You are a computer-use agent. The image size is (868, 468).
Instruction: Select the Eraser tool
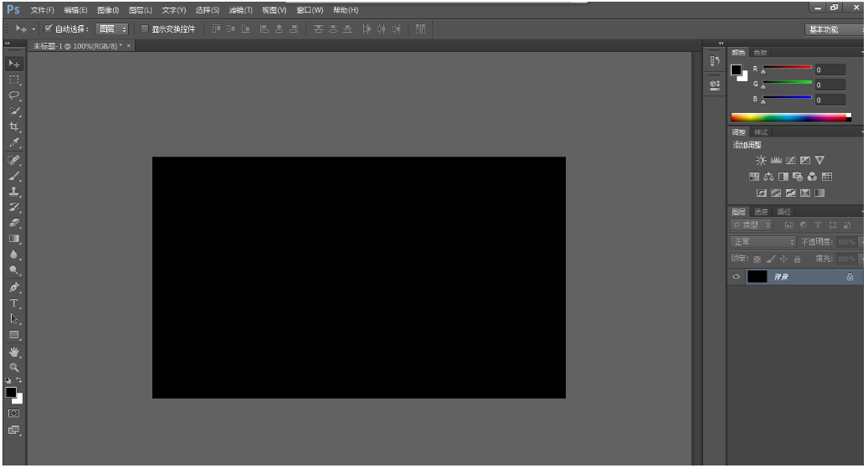(x=14, y=223)
